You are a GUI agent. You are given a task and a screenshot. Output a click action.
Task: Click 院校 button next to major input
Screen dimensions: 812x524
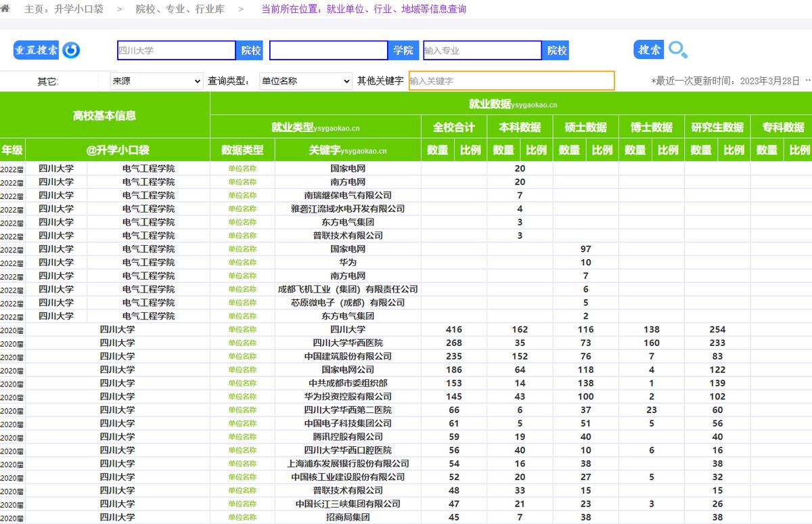click(x=556, y=50)
